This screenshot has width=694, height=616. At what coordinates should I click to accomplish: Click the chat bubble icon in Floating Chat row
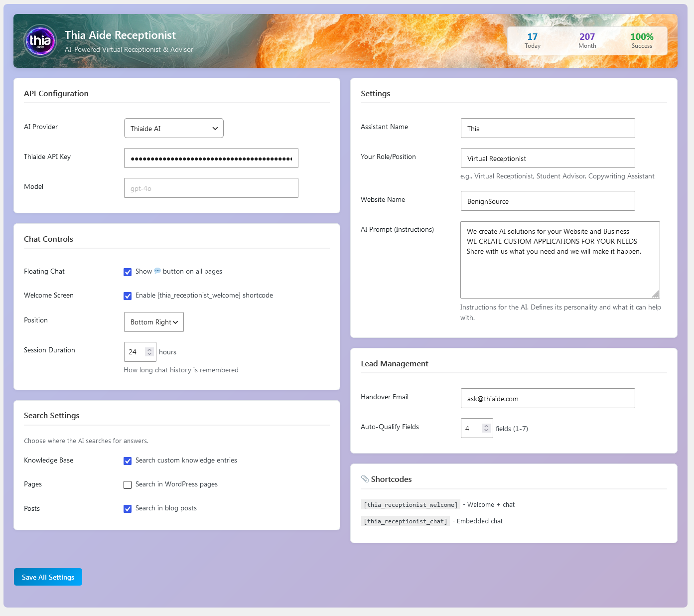(157, 271)
